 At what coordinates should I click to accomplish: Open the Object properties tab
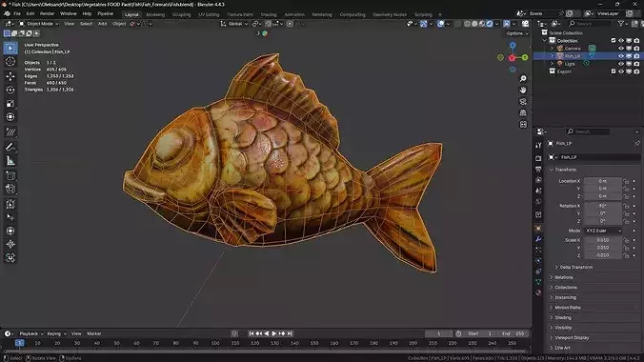pos(538,228)
